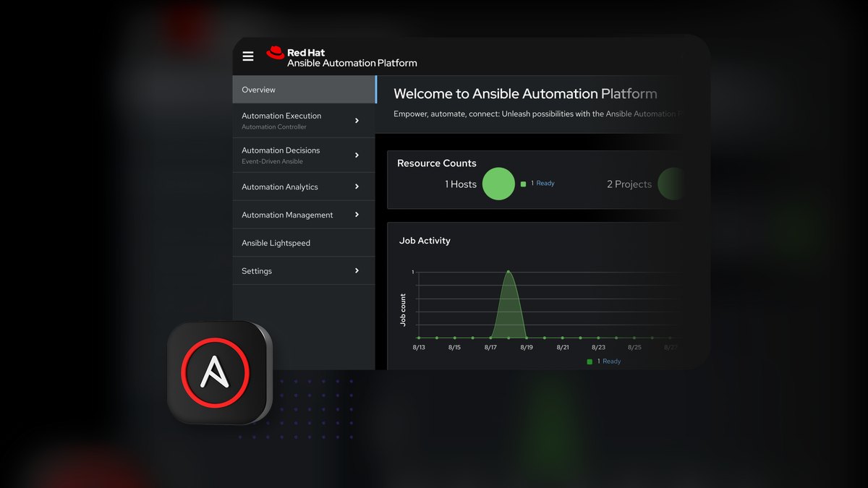Expand Automation Analytics chevron

[x=357, y=187]
